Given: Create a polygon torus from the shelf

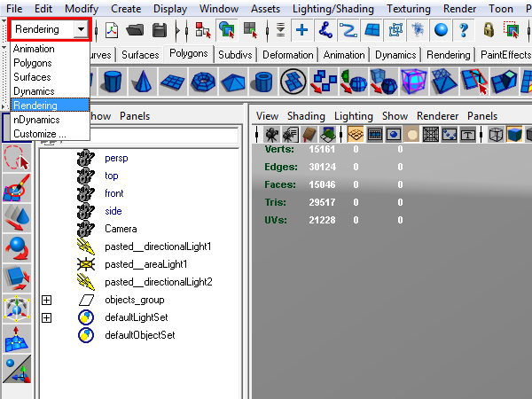Looking at the screenshot, I should 202,82.
